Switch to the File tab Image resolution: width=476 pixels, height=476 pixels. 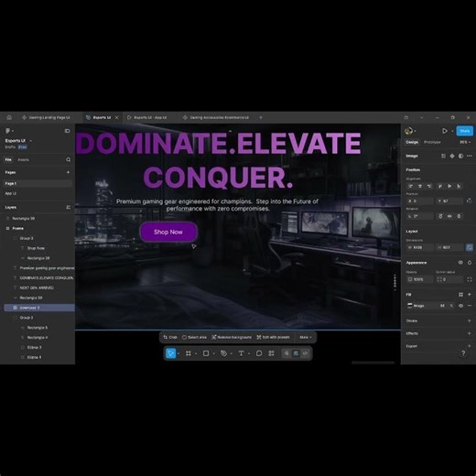[x=8, y=159]
